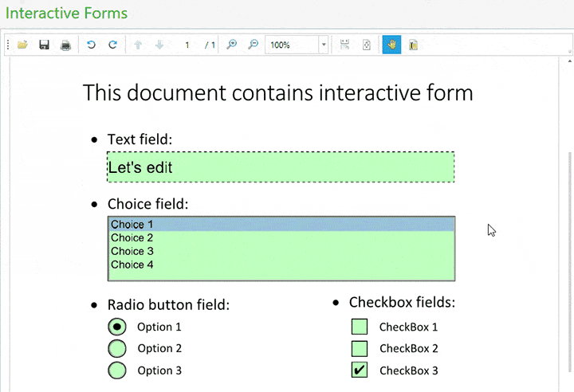Screen dimensions: 574x392
Task: Select the Option 2 radio button
Action: (x=117, y=348)
